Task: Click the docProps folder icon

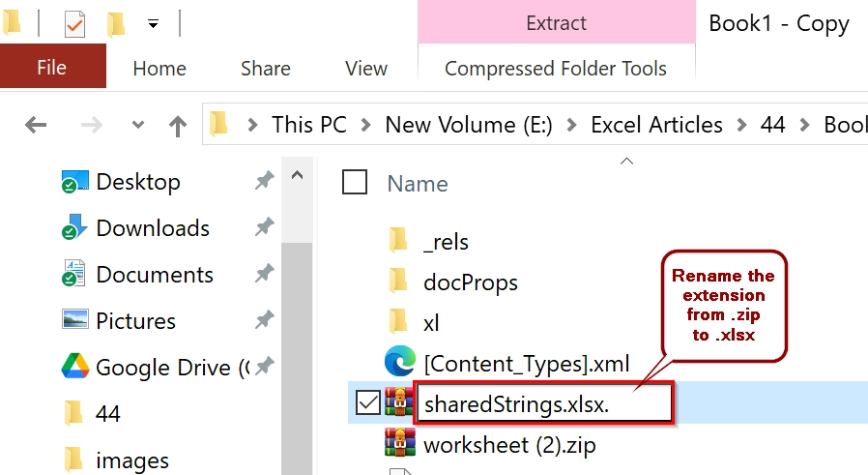Action: [x=398, y=281]
